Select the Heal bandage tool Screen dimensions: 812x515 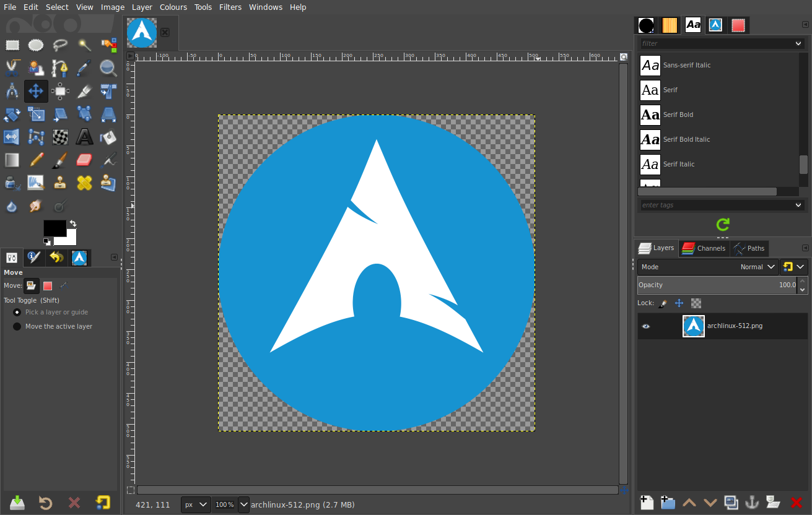coord(84,183)
